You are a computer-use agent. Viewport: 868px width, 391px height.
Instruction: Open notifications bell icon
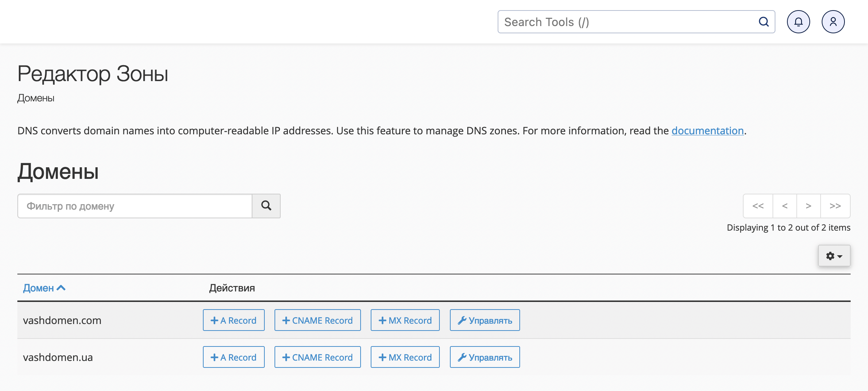[798, 22]
